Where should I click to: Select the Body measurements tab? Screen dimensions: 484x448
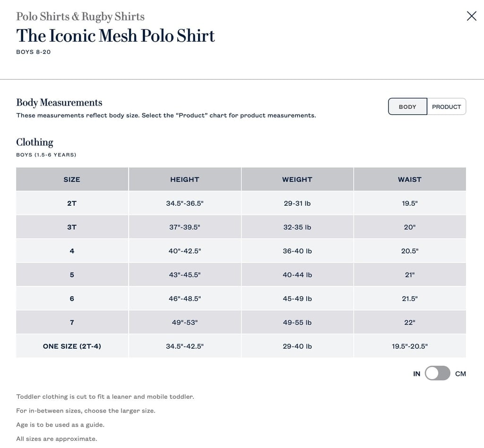(407, 106)
